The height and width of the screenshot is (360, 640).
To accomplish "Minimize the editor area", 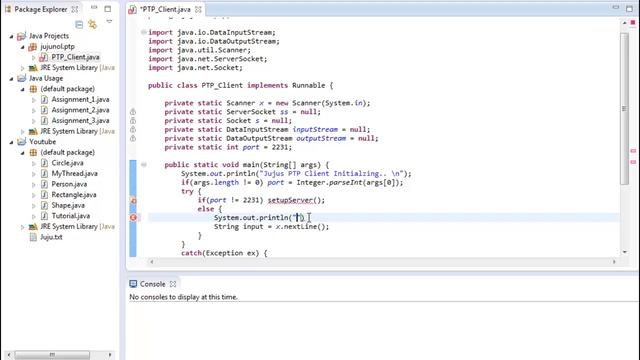I will coord(616,8).
